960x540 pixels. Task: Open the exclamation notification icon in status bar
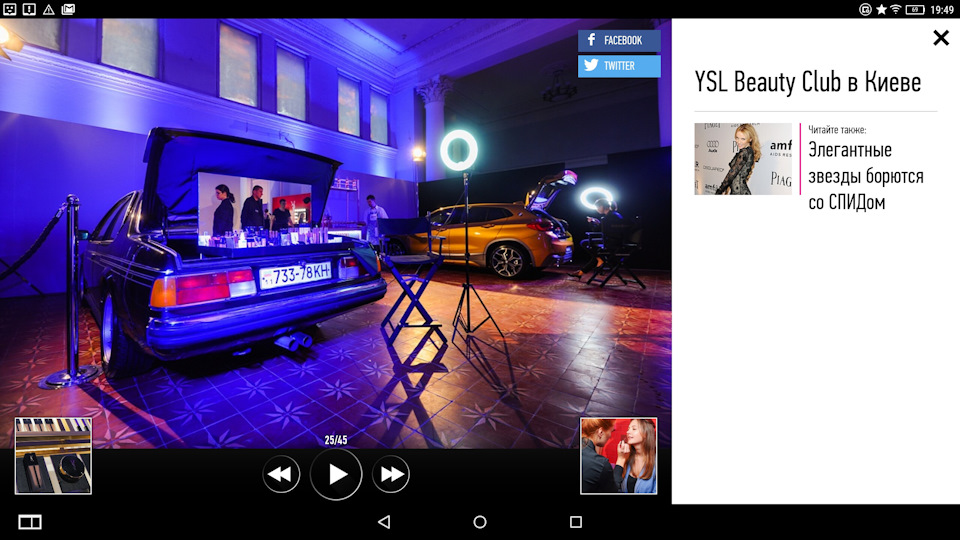[29, 9]
